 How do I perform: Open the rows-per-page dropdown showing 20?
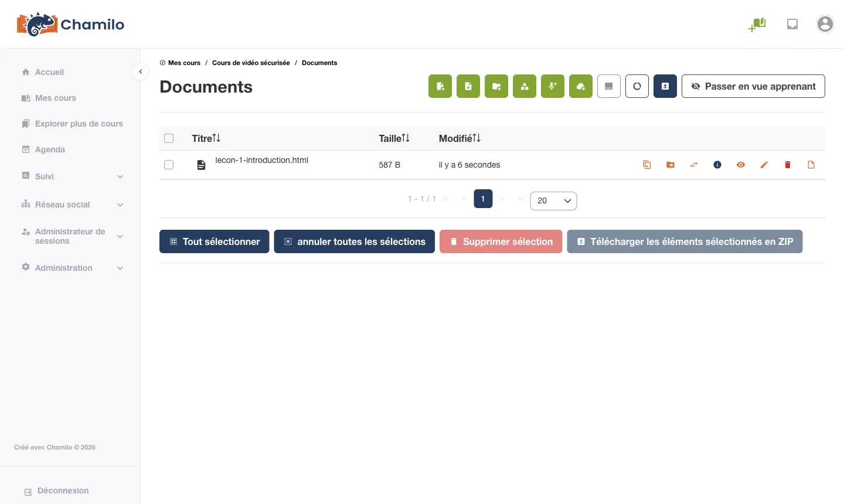pyautogui.click(x=553, y=200)
